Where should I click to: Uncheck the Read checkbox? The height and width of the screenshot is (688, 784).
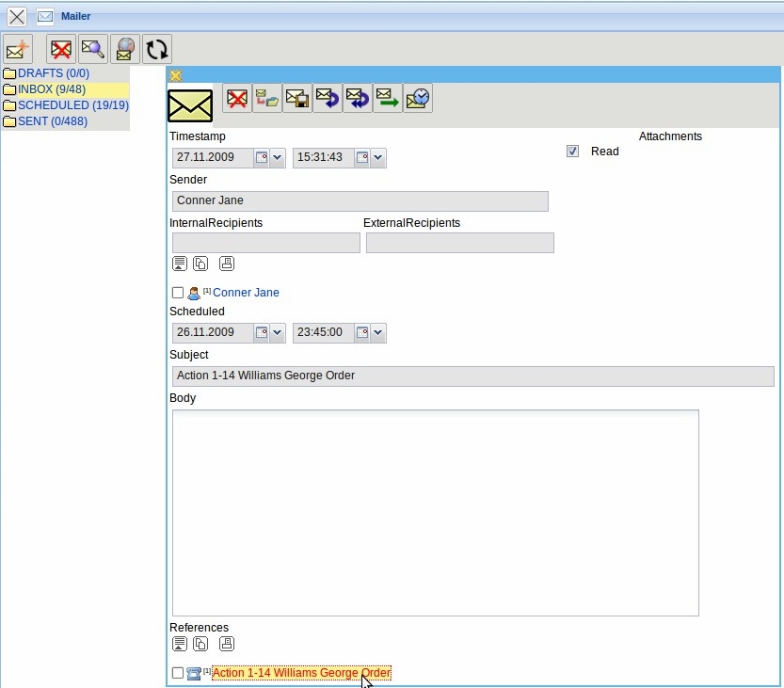click(x=572, y=151)
